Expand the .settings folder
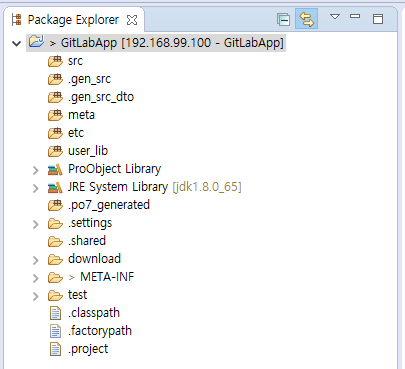The image size is (405, 369). [x=35, y=224]
